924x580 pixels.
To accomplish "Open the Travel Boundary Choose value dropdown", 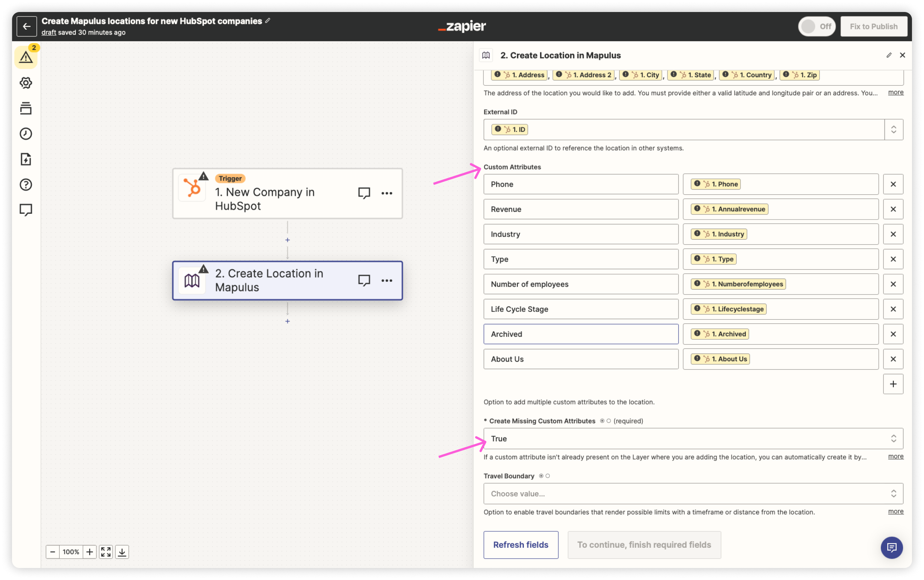I will coord(693,494).
